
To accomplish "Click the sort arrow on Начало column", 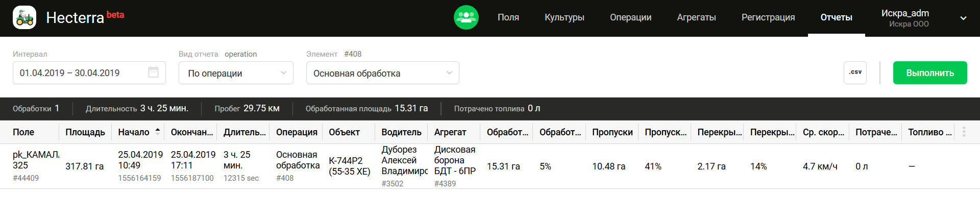I will point(158,131).
